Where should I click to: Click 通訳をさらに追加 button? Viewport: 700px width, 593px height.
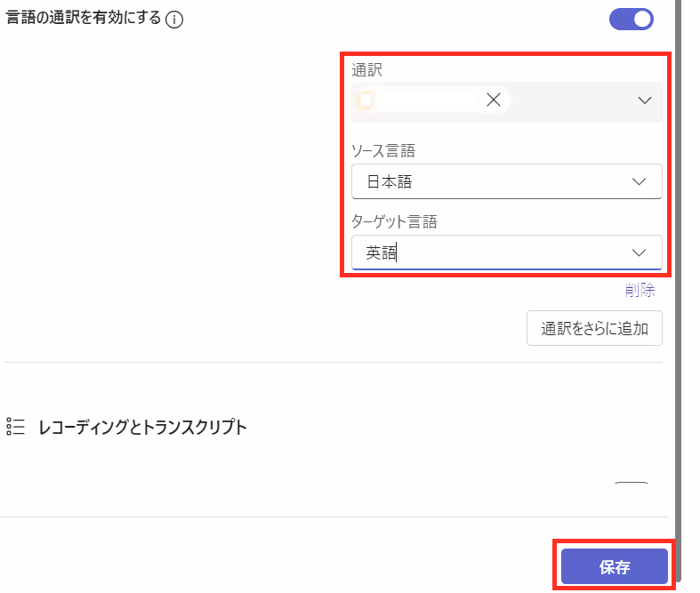(x=594, y=328)
